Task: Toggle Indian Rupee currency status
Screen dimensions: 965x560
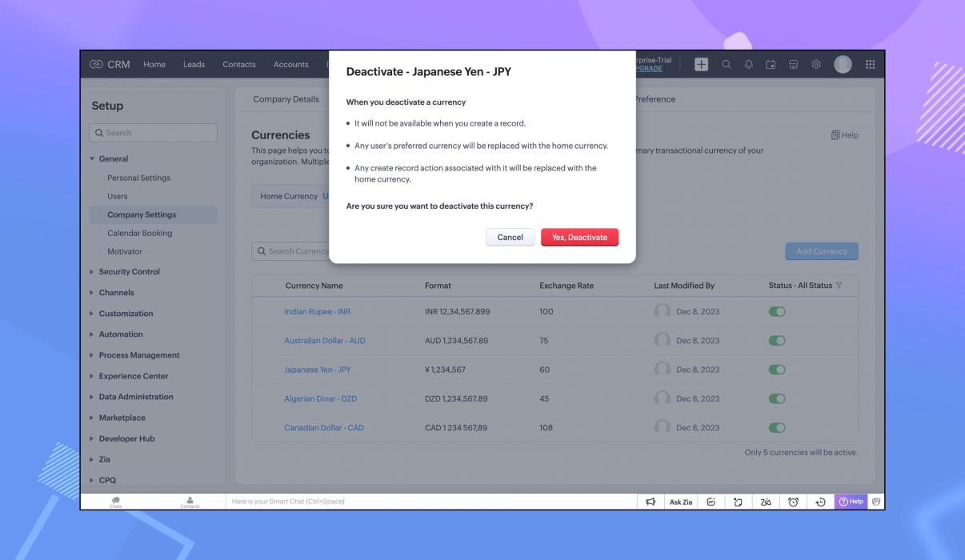Action: pyautogui.click(x=776, y=312)
